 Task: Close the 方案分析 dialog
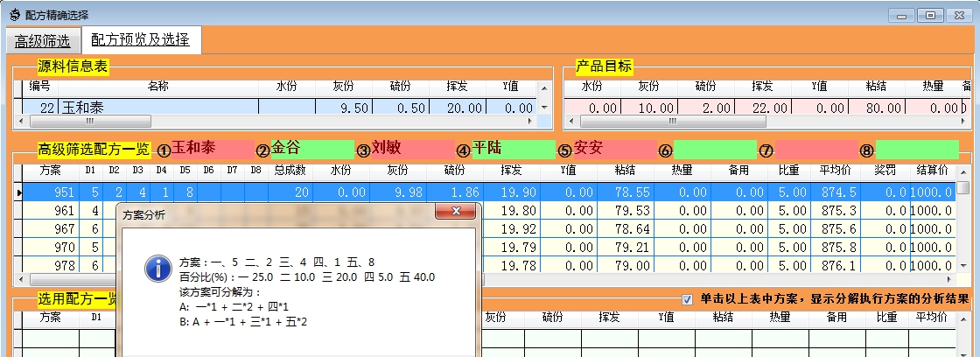(x=456, y=212)
